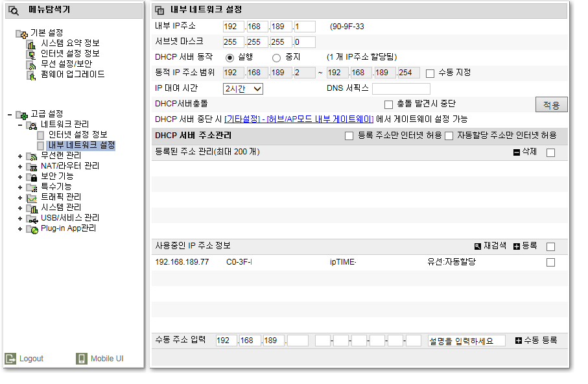Image resolution: width=588 pixels, height=384 pixels.
Task: Click the 무선 설정/보안 wireless icon
Action: 32,66
